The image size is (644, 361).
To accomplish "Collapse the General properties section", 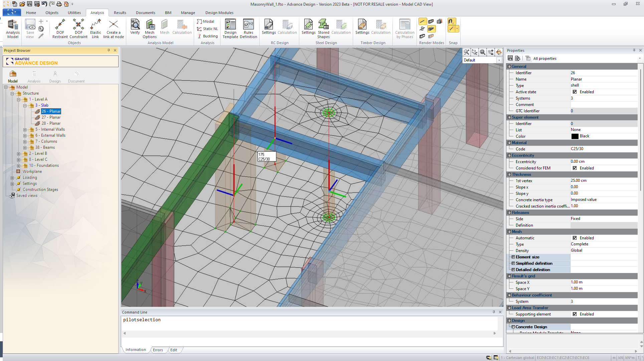I will (x=509, y=67).
